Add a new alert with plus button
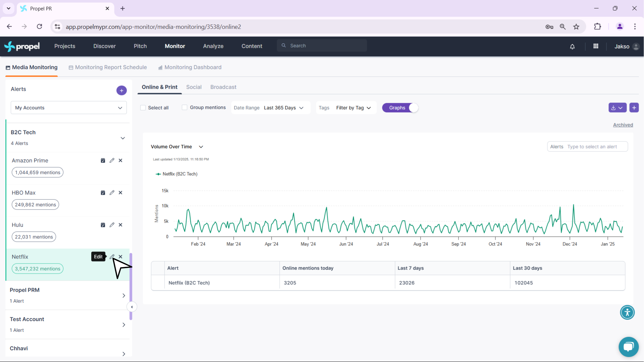644x362 pixels. pyautogui.click(x=121, y=90)
